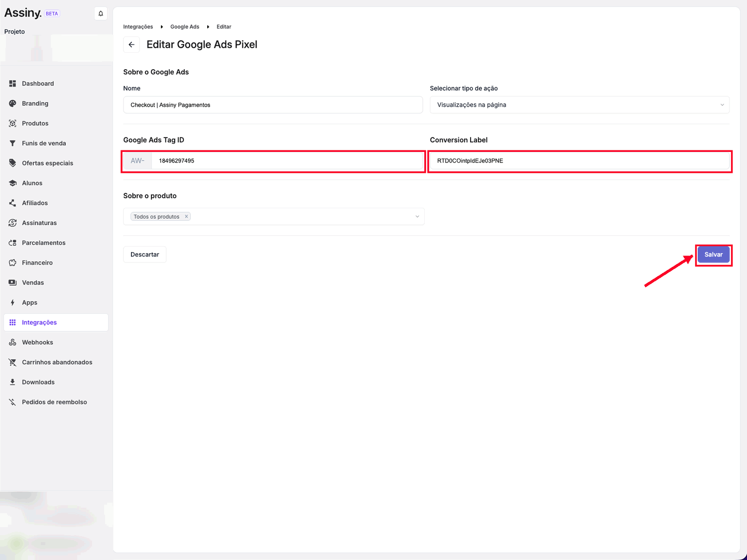Click the Assiny logo
Viewport: 747px width, 560px height.
[23, 13]
